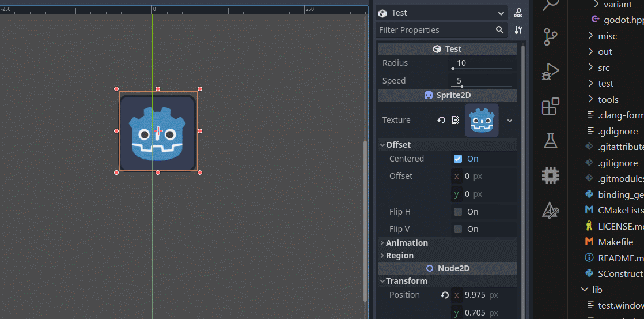Open Texture resource dropdown arrow
The width and height of the screenshot is (644, 319).
[x=510, y=121]
